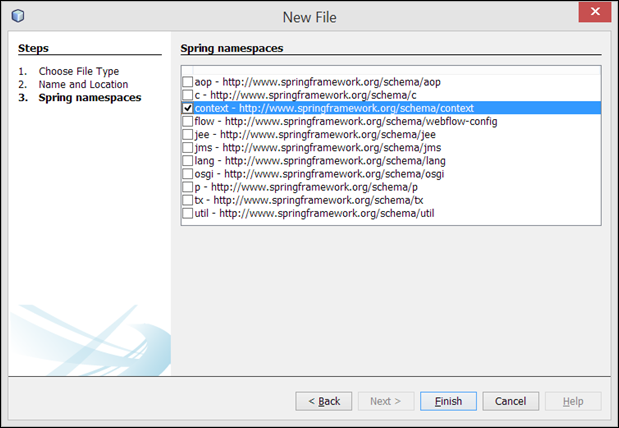Image resolution: width=619 pixels, height=428 pixels.
Task: Check the osgi namespace checkbox
Action: tap(188, 174)
